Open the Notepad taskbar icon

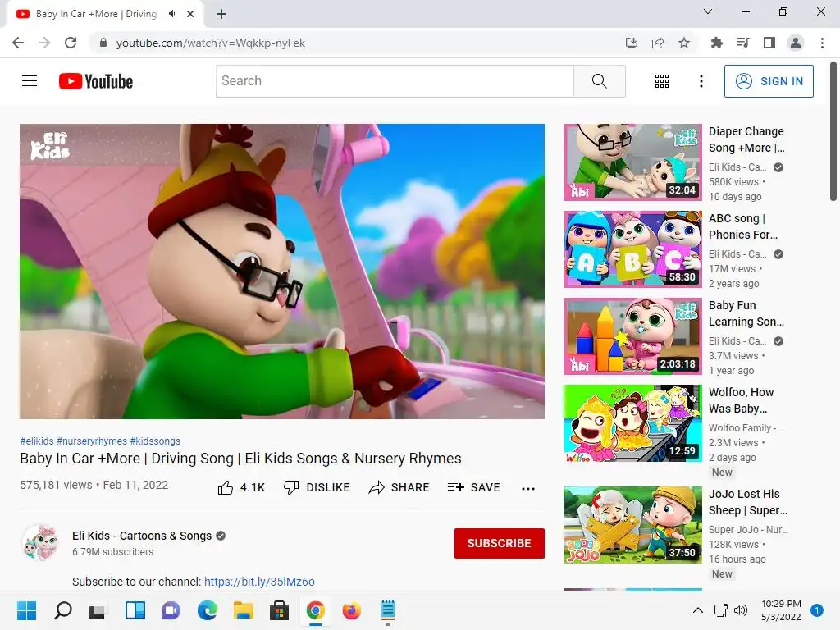click(x=388, y=610)
